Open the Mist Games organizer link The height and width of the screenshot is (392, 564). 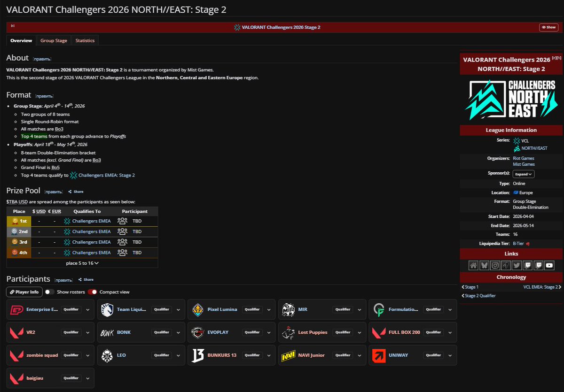click(x=524, y=164)
